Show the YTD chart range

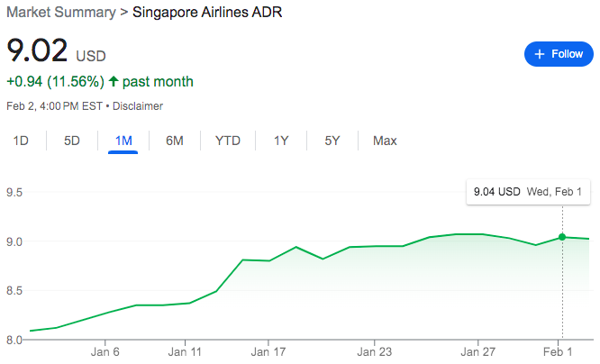point(228,141)
